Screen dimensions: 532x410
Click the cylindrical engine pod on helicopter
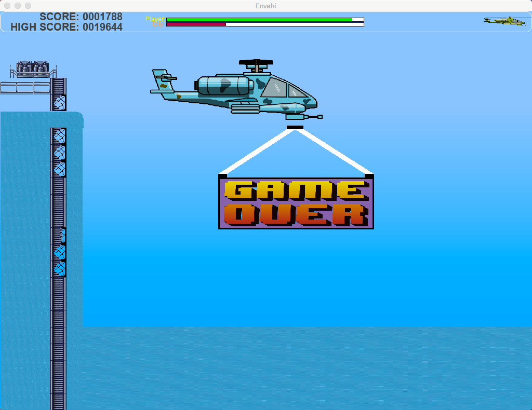tap(225, 85)
